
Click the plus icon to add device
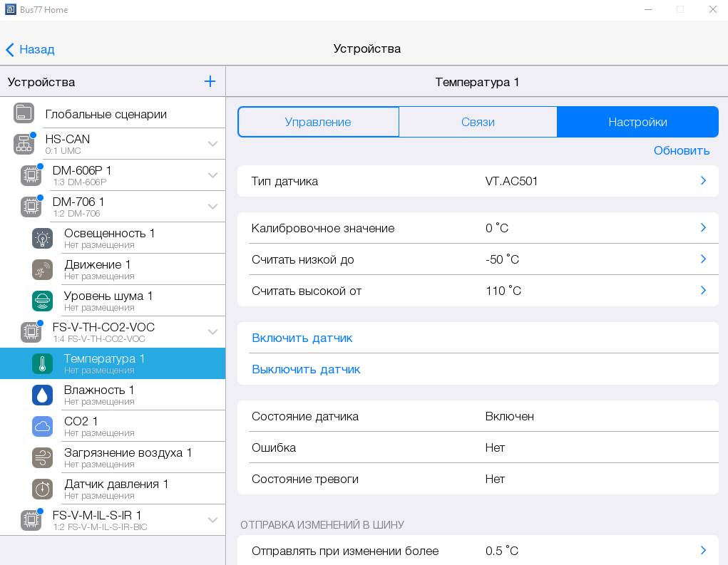click(x=210, y=81)
